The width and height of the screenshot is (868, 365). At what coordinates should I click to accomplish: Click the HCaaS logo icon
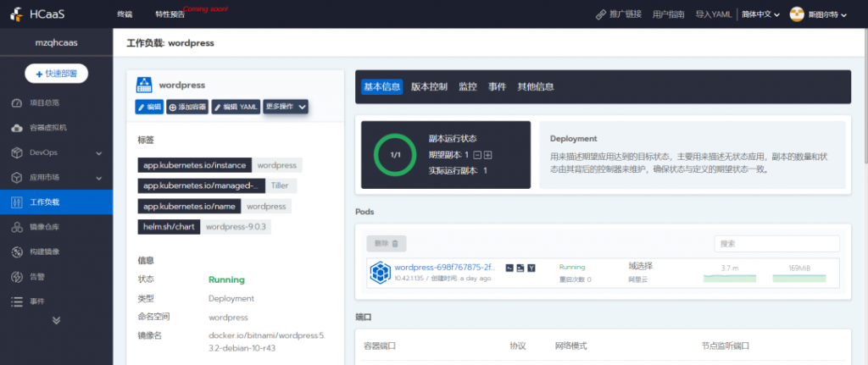[17, 14]
